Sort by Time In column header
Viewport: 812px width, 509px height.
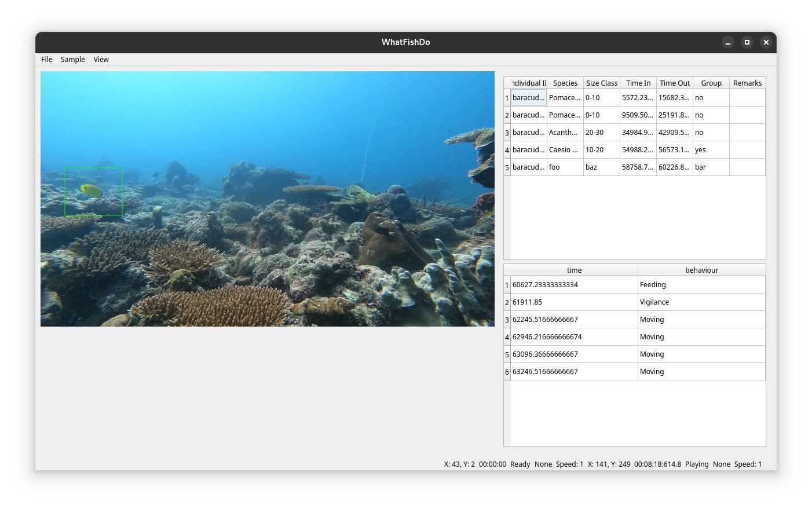click(638, 83)
